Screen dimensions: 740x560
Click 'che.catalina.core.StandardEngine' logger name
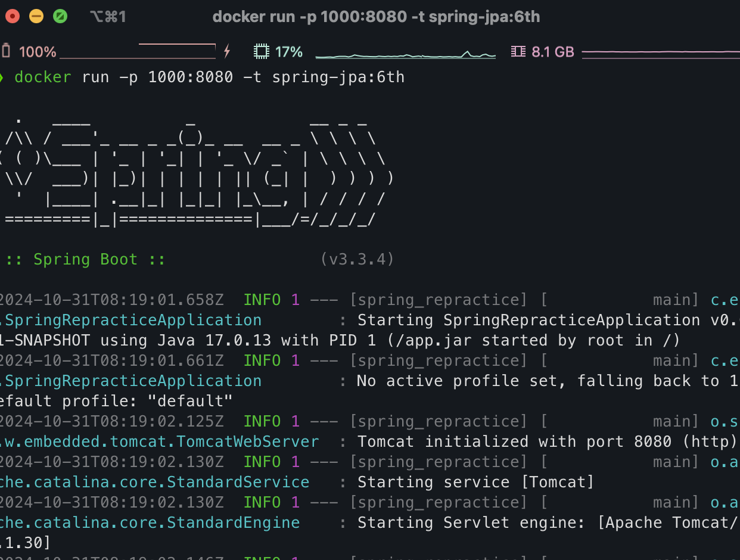(150, 522)
